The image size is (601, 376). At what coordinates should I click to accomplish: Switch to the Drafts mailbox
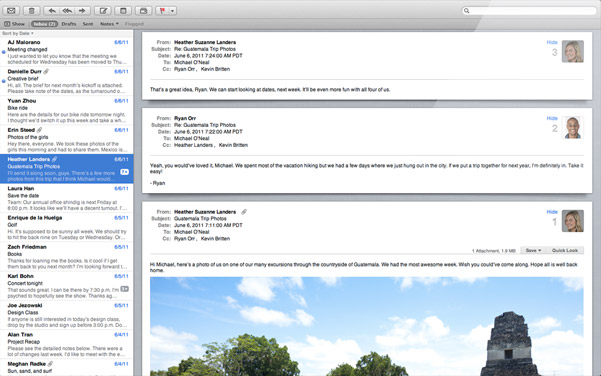[x=69, y=24]
